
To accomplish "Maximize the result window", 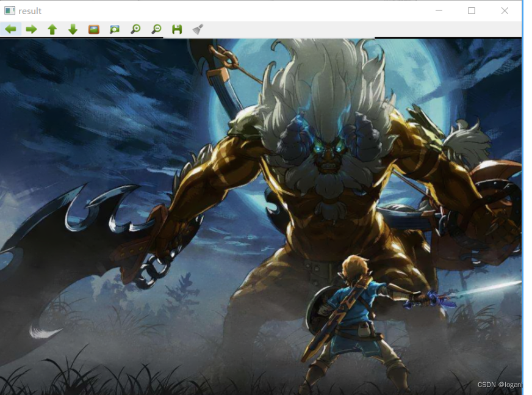I will tap(471, 10).
